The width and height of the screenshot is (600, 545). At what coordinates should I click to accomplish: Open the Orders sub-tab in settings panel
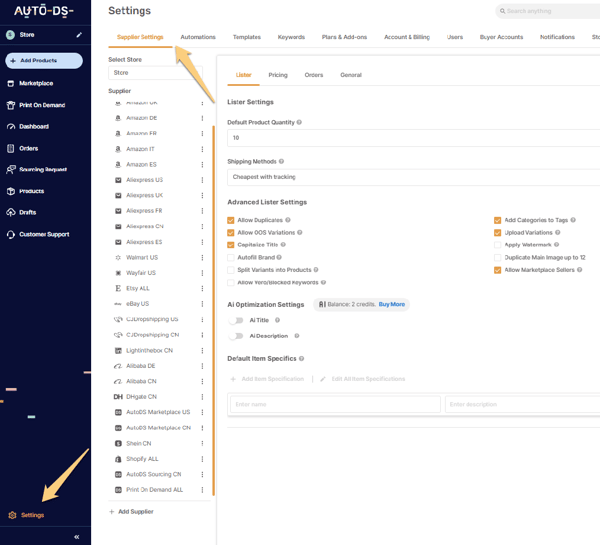tap(314, 75)
